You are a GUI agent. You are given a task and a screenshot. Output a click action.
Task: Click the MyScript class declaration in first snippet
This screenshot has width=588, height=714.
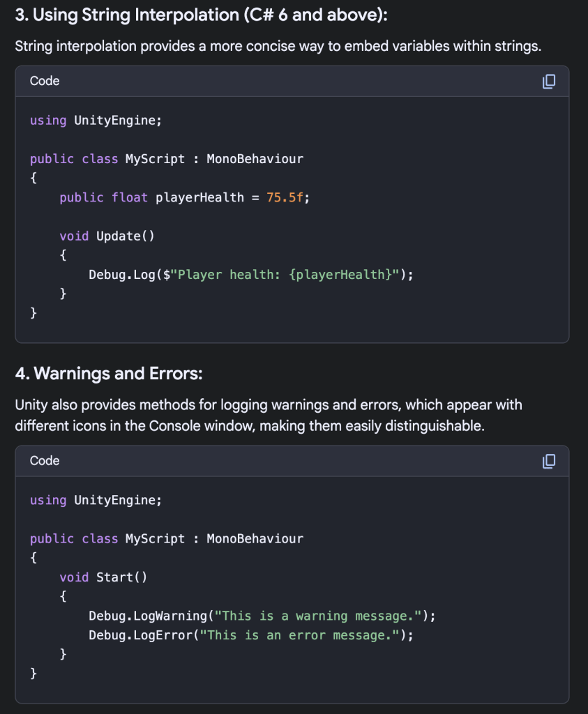(167, 159)
